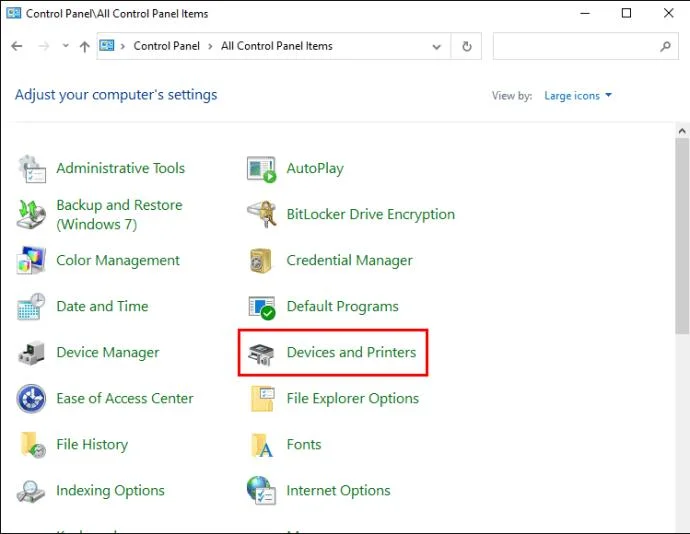This screenshot has height=534, width=690.
Task: Refresh the Control Panel view
Action: click(x=466, y=46)
